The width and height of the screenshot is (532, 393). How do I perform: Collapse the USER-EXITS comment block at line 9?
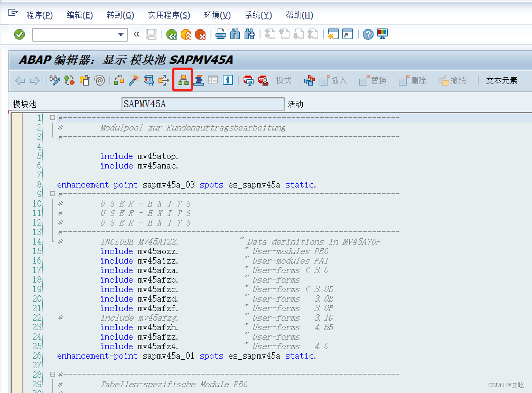pyautogui.click(x=52, y=193)
